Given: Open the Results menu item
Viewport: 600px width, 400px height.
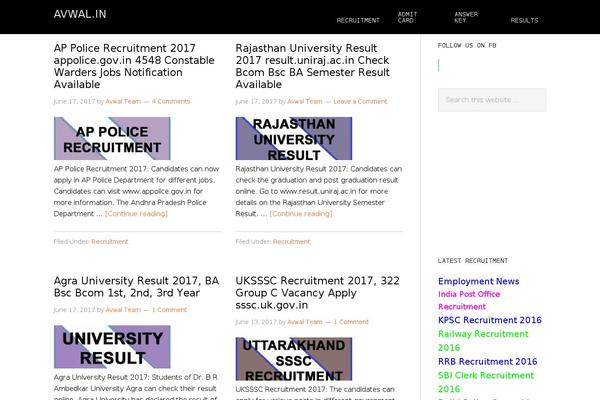Looking at the screenshot, I should 524,20.
